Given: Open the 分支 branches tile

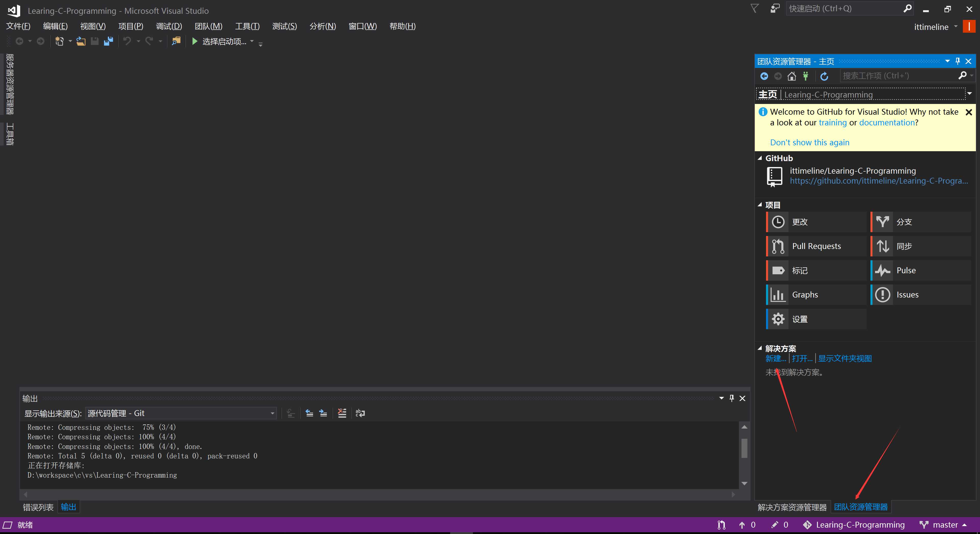Looking at the screenshot, I should 921,222.
